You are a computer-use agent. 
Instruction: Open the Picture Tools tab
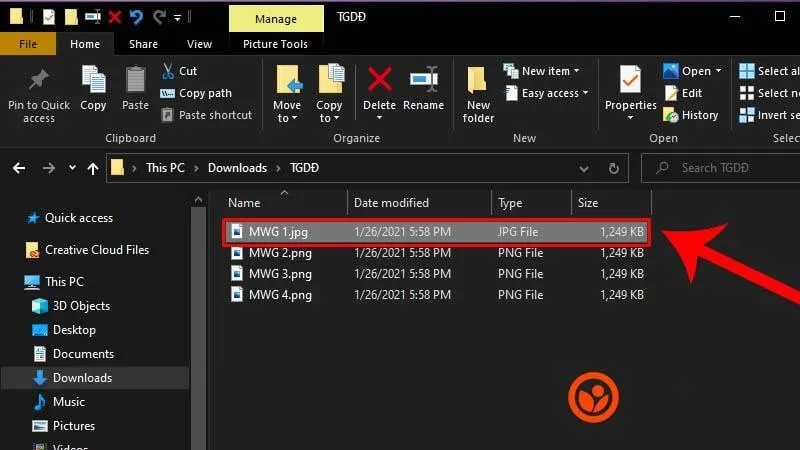tap(276, 44)
